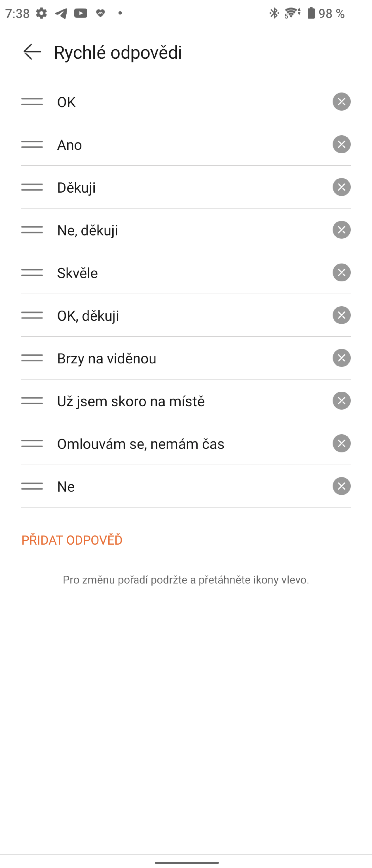Remove the last "Ne" reply
Screen dimensions: 372x868
click(x=341, y=486)
